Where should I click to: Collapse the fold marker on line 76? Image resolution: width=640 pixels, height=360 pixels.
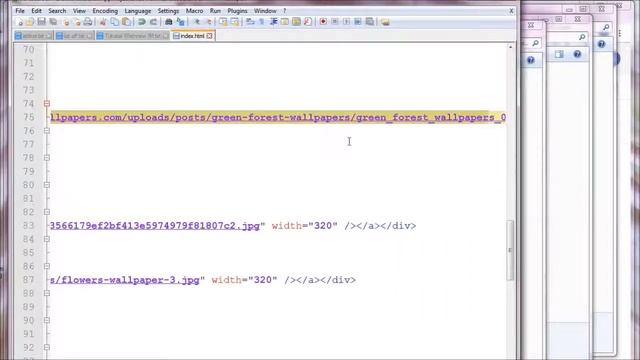pyautogui.click(x=47, y=131)
